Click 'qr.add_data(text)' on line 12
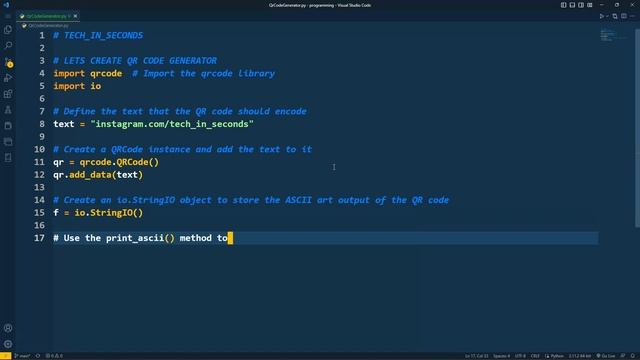 98,175
